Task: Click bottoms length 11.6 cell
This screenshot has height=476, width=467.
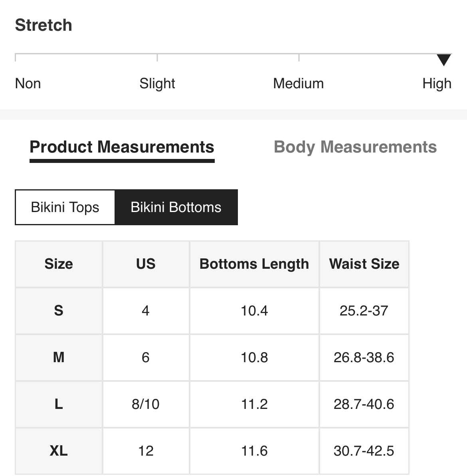Action: click(254, 451)
